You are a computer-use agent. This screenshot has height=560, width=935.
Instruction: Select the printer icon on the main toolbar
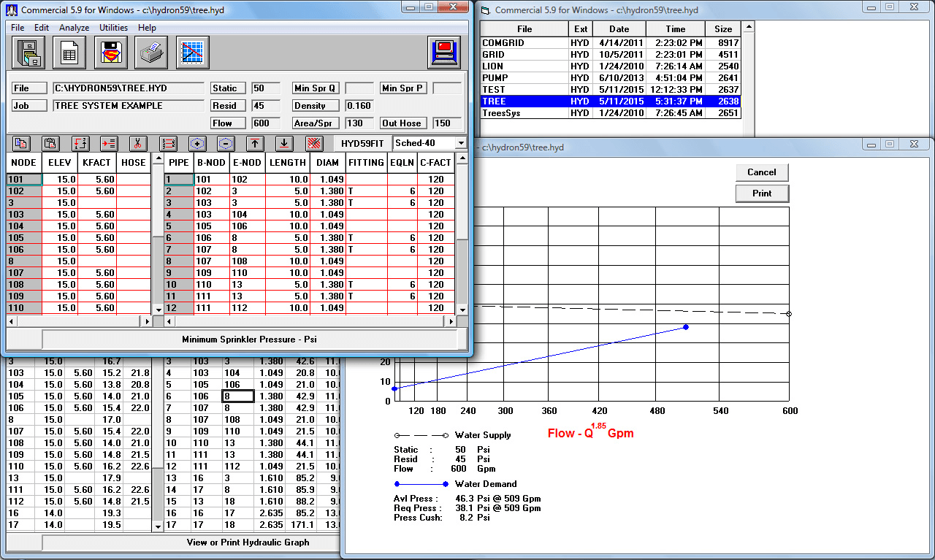150,53
